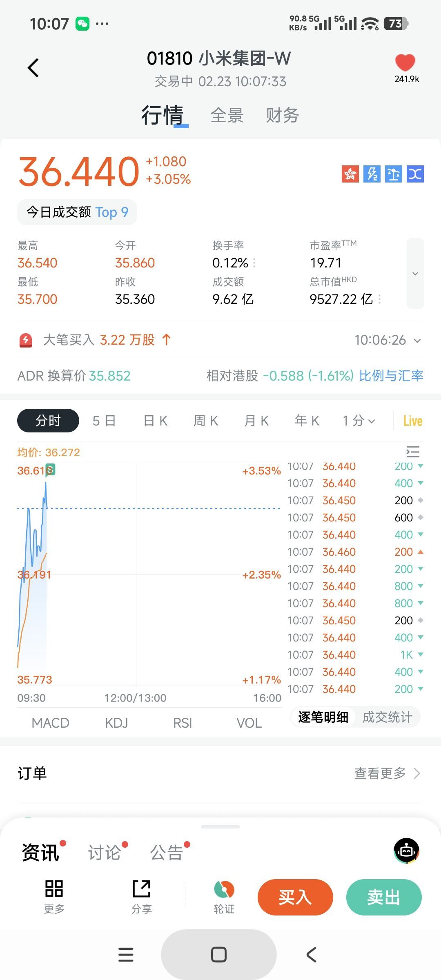441x980 pixels.
Task: Toggle the Live chart mode
Action: click(412, 421)
